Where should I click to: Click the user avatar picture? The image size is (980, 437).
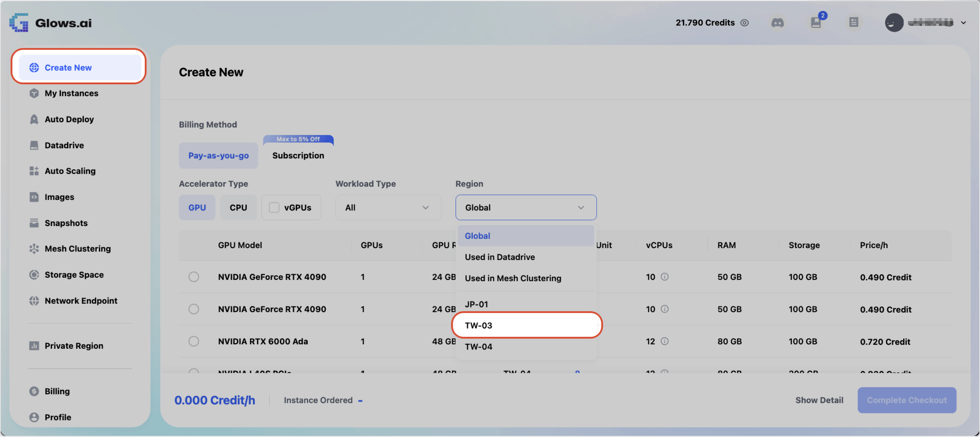(894, 23)
